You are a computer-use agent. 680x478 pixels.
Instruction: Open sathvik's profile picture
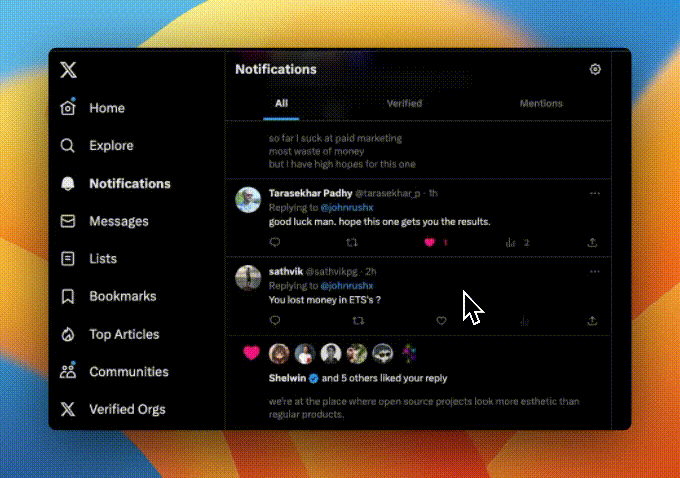coord(248,278)
